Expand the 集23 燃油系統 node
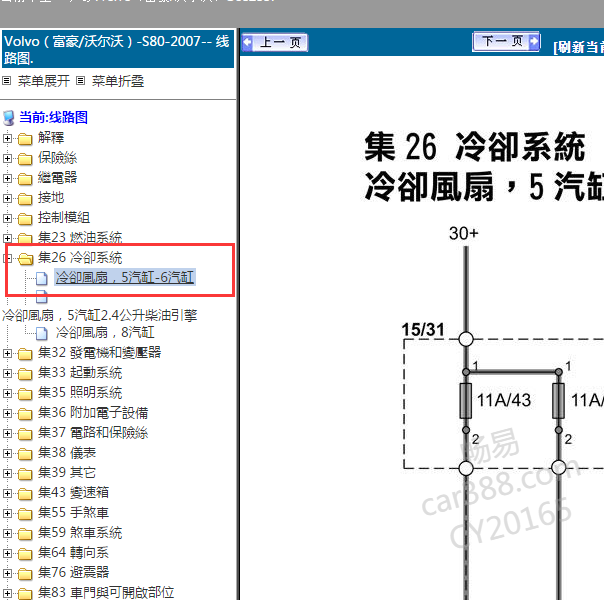The image size is (604, 600). pos(7,238)
